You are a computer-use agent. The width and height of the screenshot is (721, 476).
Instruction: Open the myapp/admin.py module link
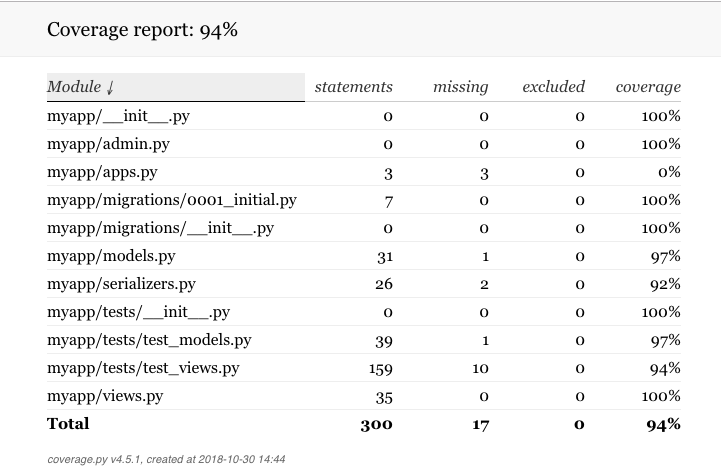[108, 144]
